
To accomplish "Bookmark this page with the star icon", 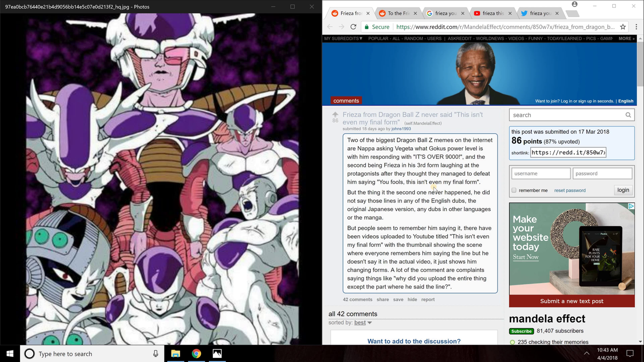I will coord(623,27).
